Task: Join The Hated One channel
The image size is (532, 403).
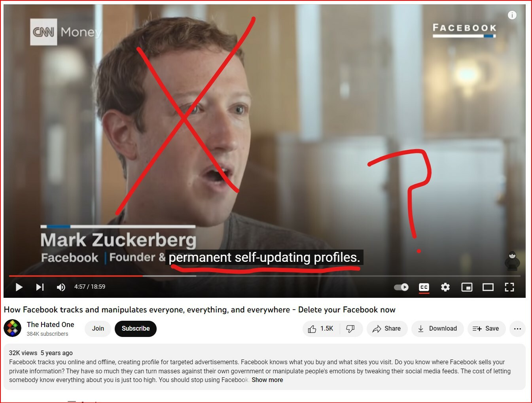Action: (98, 329)
